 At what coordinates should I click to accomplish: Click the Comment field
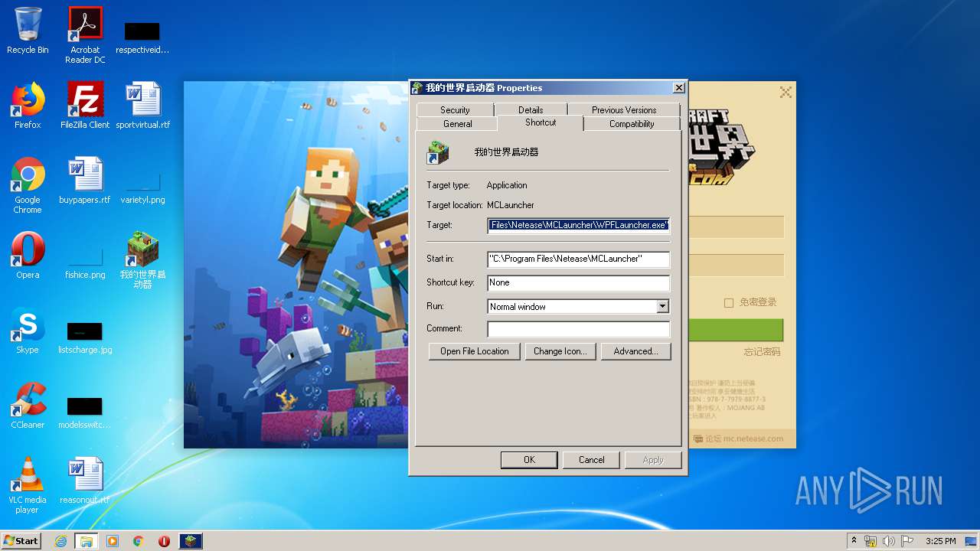click(579, 329)
